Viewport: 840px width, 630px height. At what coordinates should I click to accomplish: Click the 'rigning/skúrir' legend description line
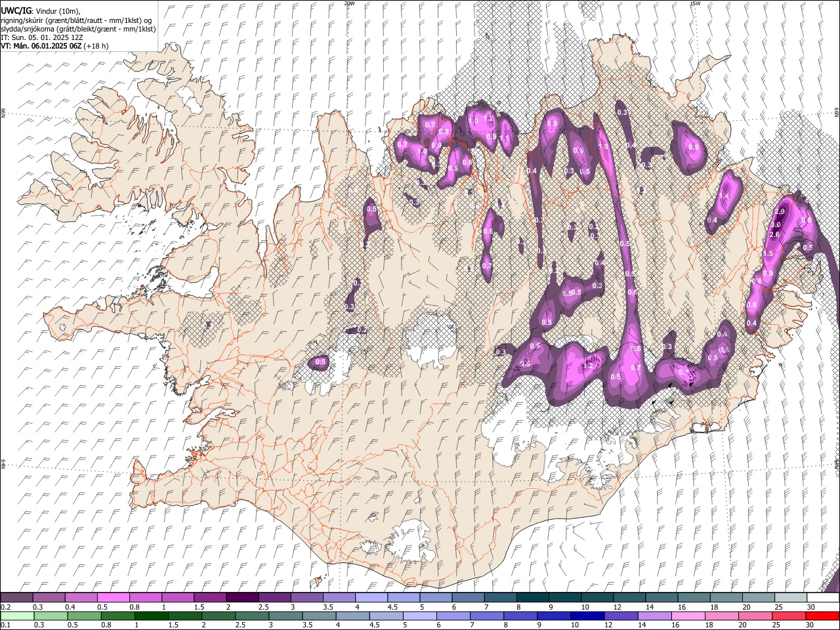tap(76, 20)
